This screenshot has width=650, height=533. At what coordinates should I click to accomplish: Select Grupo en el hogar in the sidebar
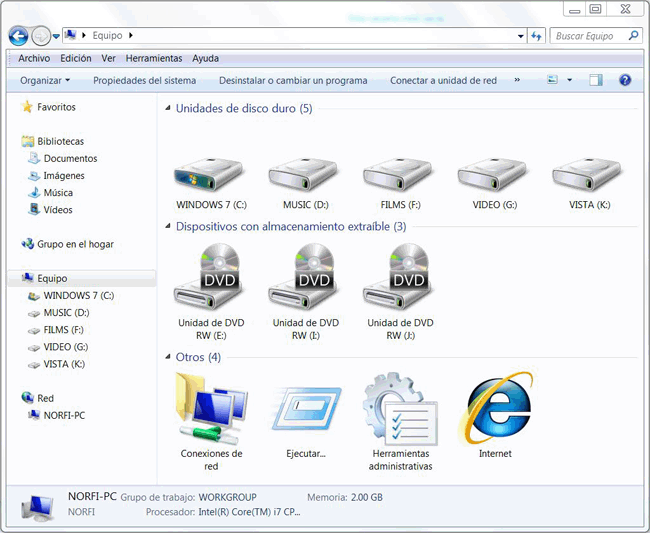click(x=75, y=244)
